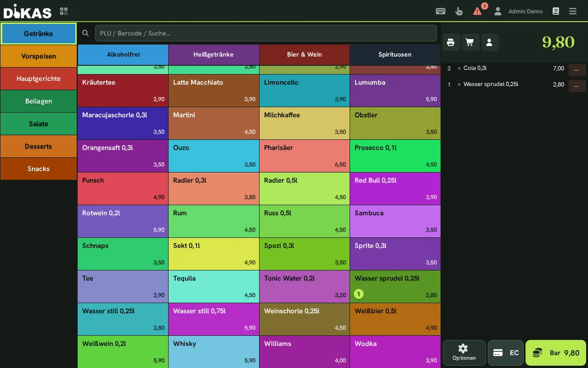Open the journal book icon
Viewport: 588px width, 368px height.
click(556, 11)
